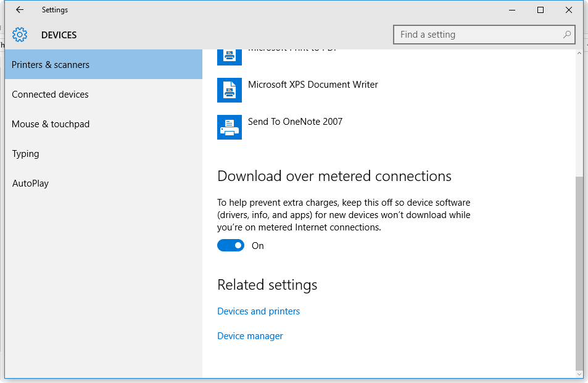Open Device manager from Related settings
This screenshot has width=588, height=383.
(250, 335)
